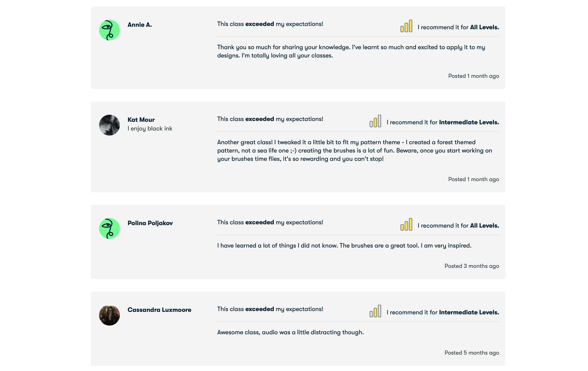
Task: Open Polina Poljakov reviewer name link
Action: pos(150,223)
